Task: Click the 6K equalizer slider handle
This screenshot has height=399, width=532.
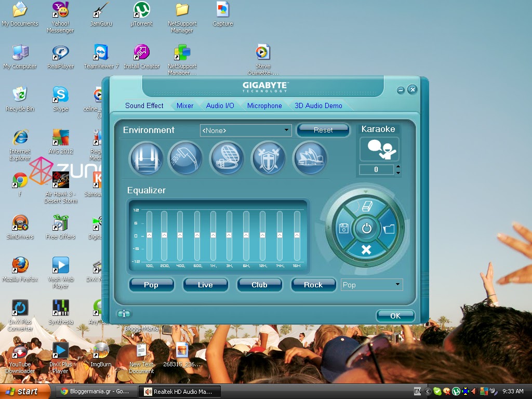Action: (x=246, y=235)
